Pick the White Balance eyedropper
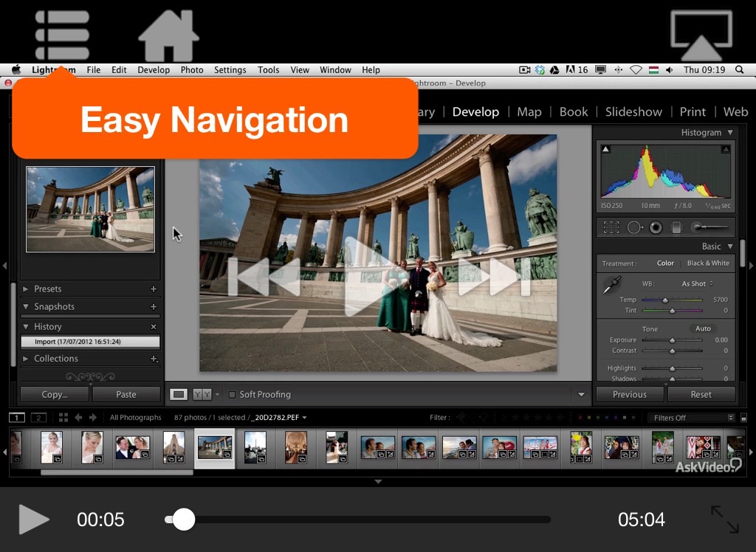Screen dimensions: 756x552 tap(612, 284)
